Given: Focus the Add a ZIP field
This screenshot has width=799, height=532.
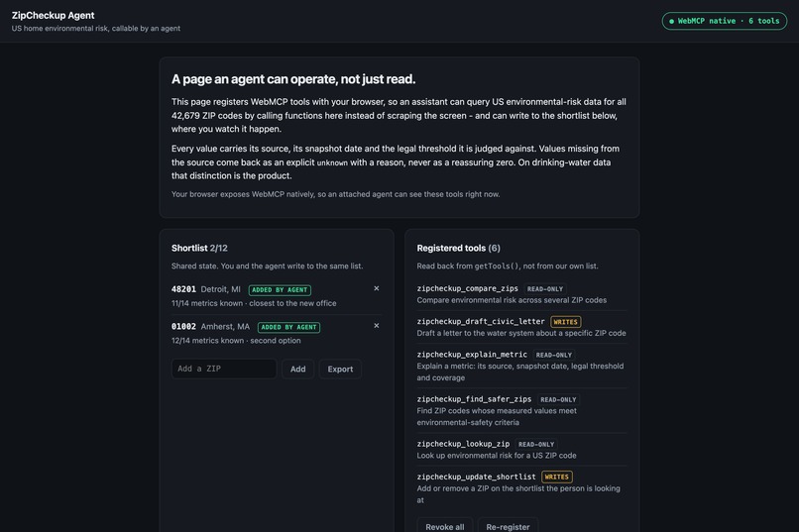Looking at the screenshot, I should [x=224, y=369].
